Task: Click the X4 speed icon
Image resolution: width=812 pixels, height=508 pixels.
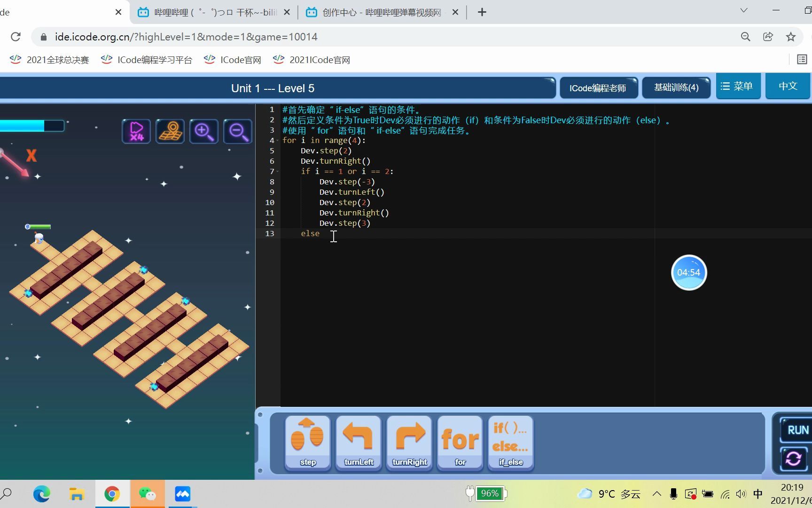Action: [136, 131]
